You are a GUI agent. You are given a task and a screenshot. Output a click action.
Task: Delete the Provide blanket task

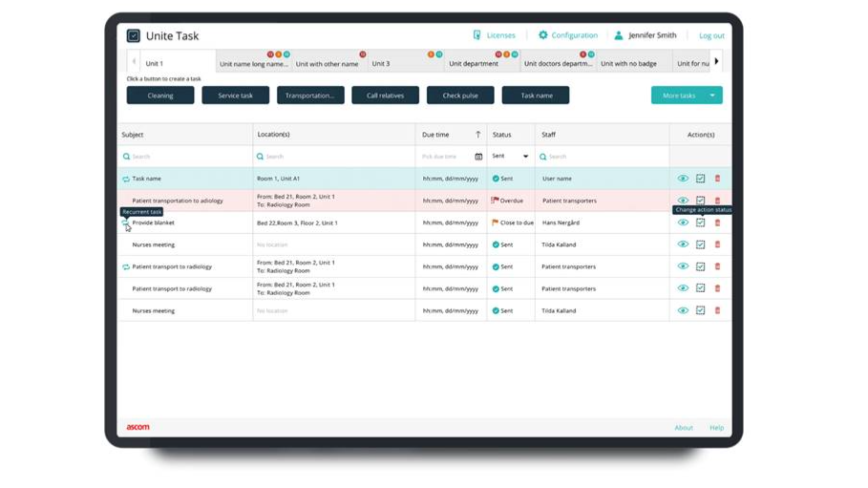[x=717, y=223]
